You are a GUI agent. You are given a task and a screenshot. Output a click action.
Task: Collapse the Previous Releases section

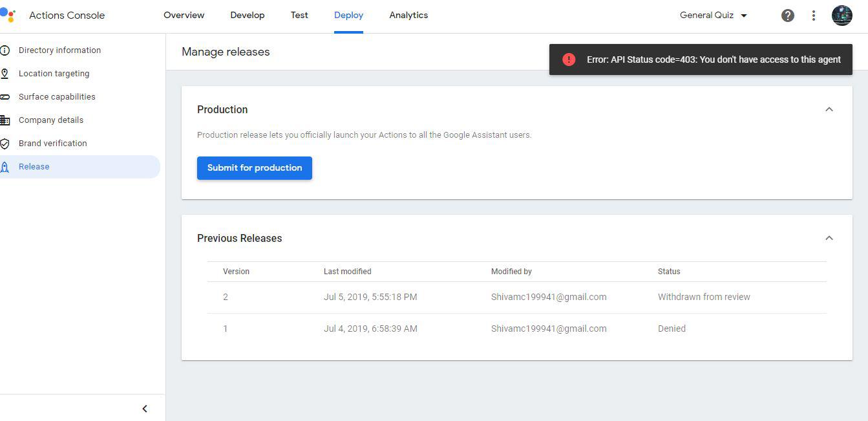(829, 238)
